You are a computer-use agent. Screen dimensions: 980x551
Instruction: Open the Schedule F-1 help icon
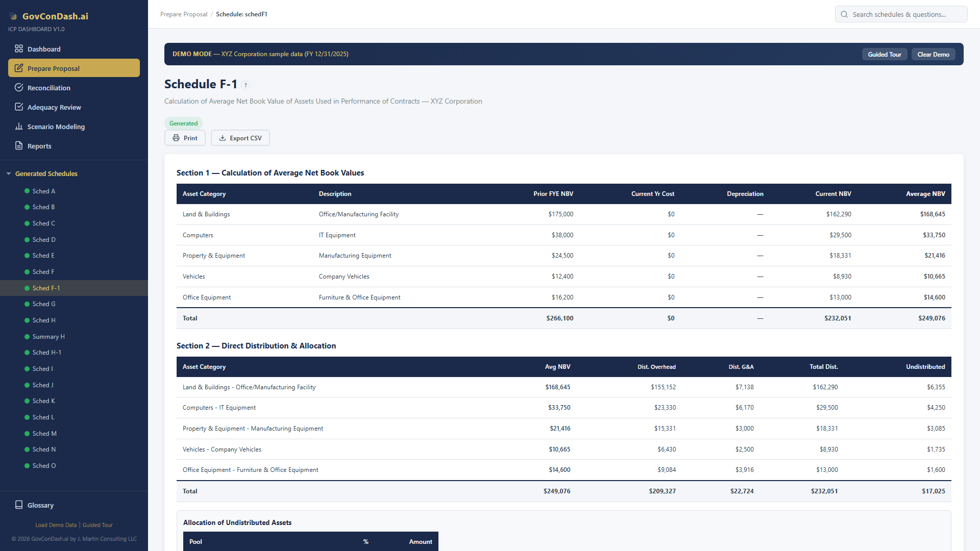pos(246,85)
